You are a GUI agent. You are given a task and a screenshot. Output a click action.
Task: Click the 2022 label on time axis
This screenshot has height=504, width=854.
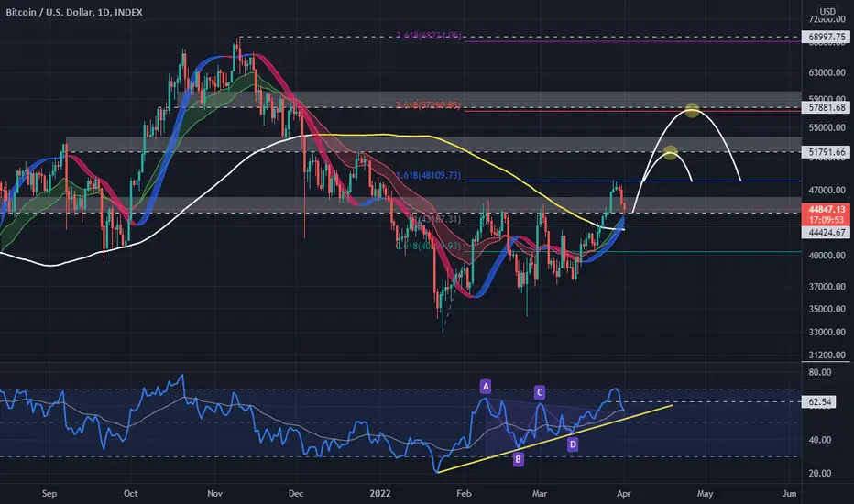pos(380,494)
